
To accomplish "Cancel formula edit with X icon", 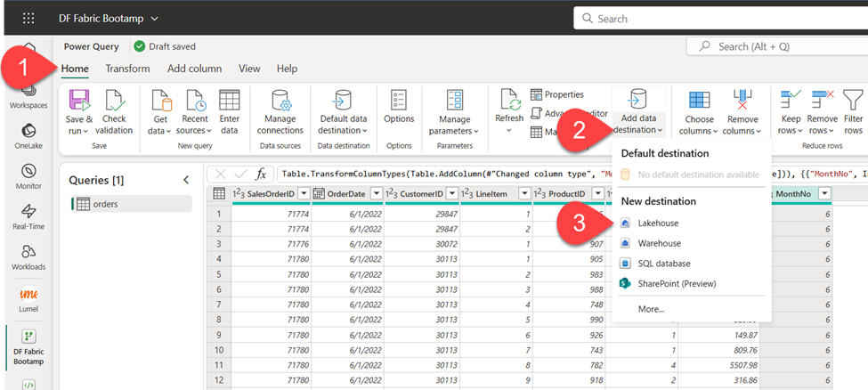I will pyautogui.click(x=220, y=175).
